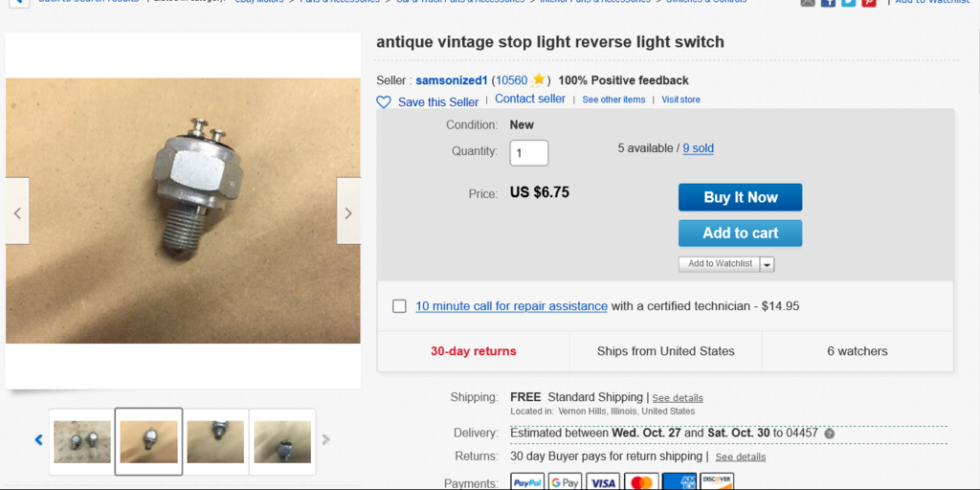Share listing on Pinterest

click(868, 3)
